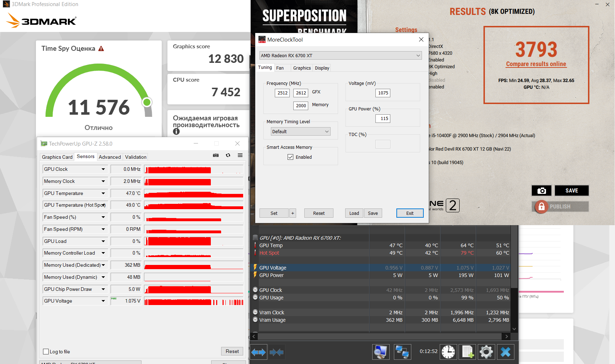The height and width of the screenshot is (364, 615).
Task: Click the Save button in MoreClockTool
Action: click(373, 213)
